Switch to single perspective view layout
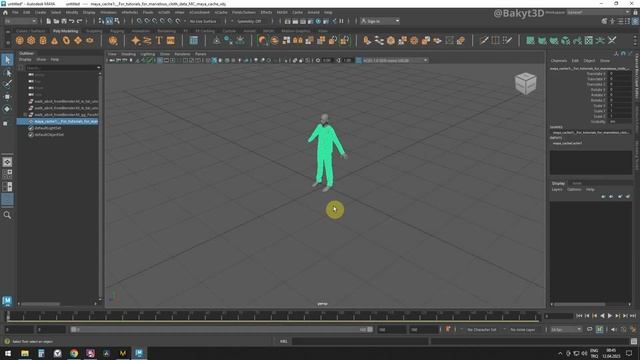 (7, 162)
